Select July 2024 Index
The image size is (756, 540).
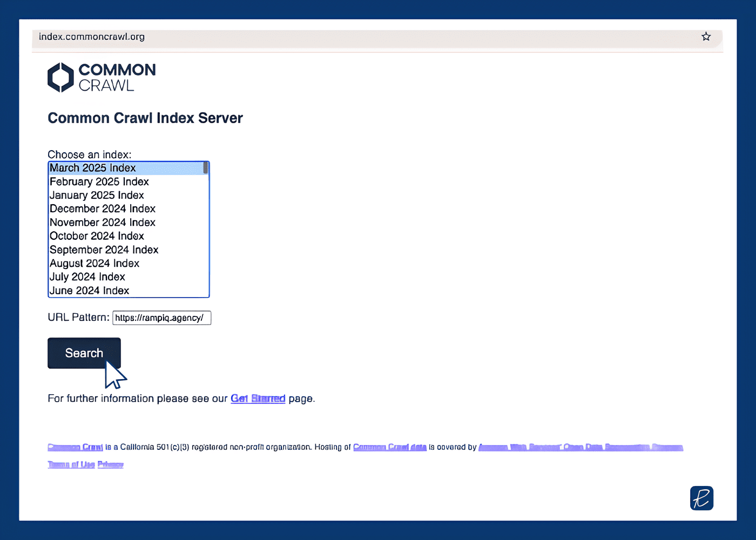click(126, 276)
